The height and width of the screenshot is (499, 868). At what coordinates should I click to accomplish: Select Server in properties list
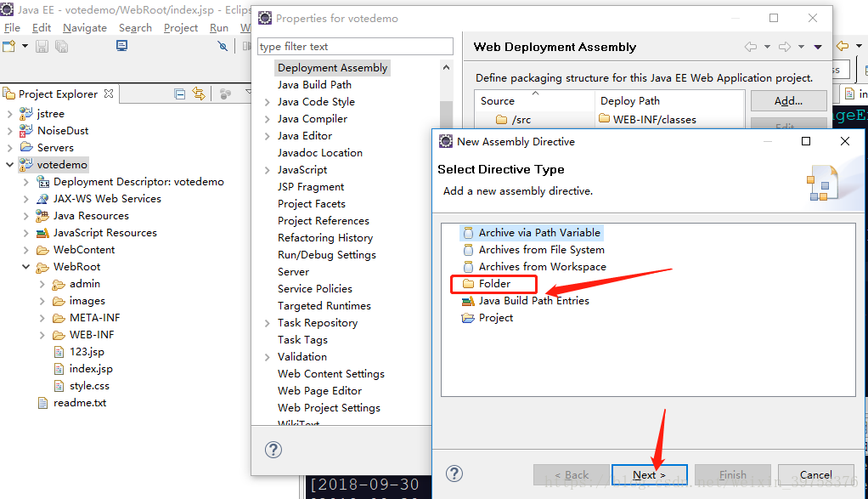point(293,272)
